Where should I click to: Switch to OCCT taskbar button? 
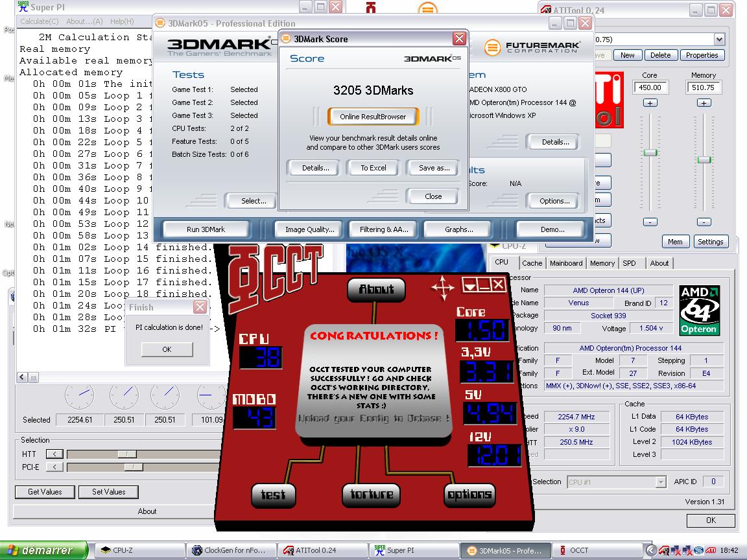click(x=597, y=550)
